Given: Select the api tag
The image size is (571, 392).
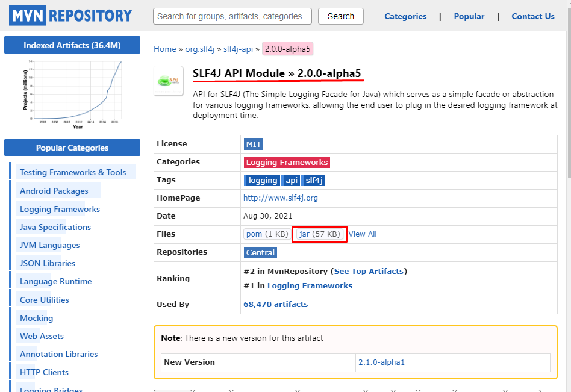Looking at the screenshot, I should [x=292, y=180].
